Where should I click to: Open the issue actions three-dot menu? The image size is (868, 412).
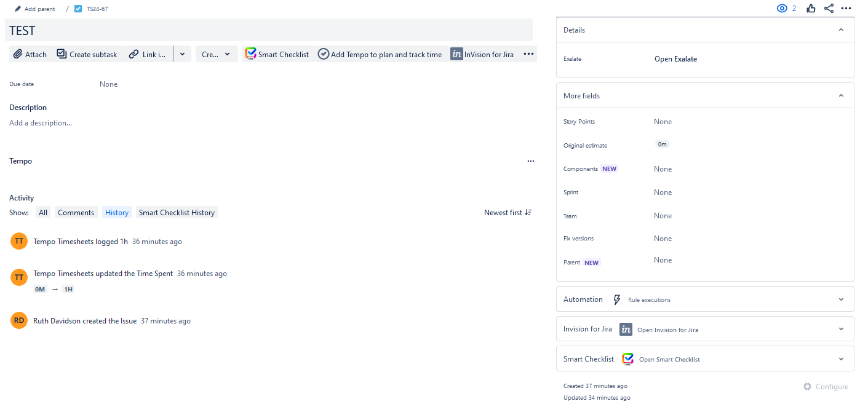point(846,9)
